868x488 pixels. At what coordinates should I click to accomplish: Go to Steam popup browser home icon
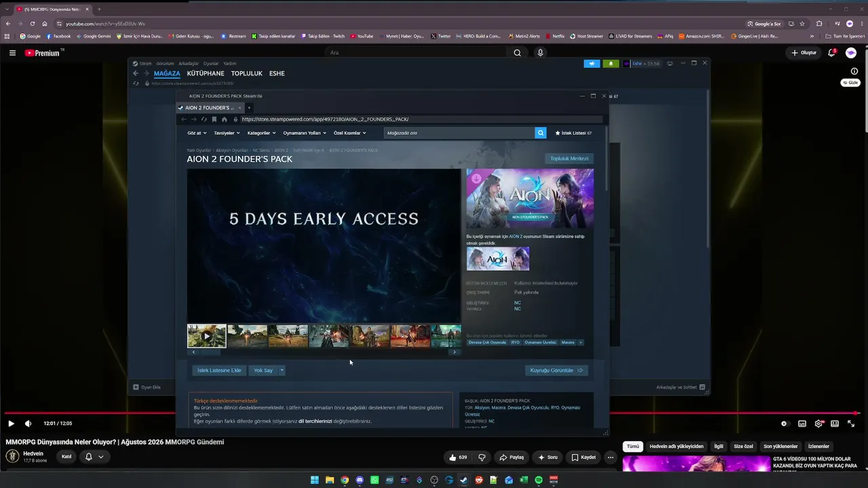(224, 119)
